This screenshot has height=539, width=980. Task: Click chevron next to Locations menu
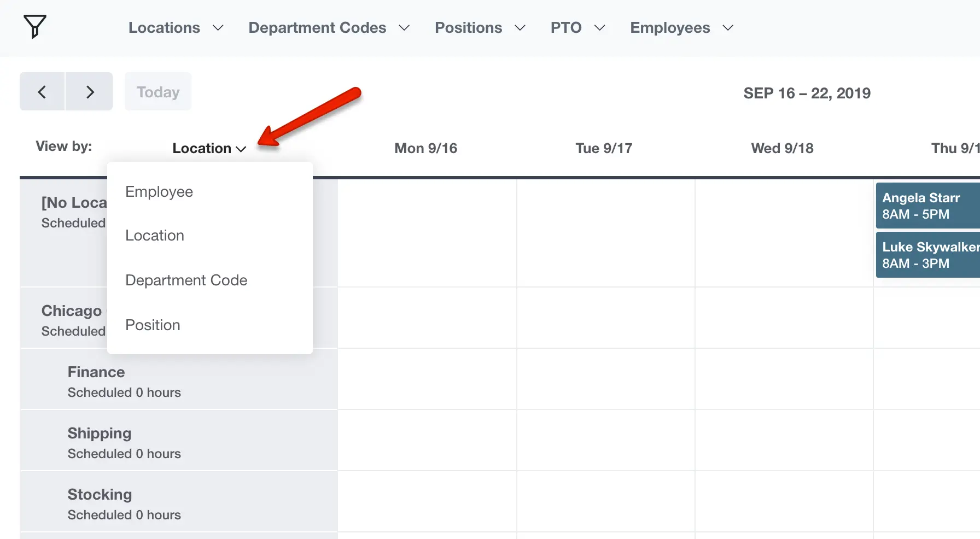coord(218,28)
